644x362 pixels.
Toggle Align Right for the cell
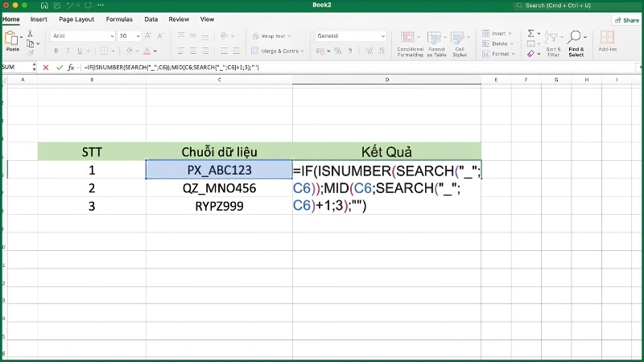(x=205, y=51)
